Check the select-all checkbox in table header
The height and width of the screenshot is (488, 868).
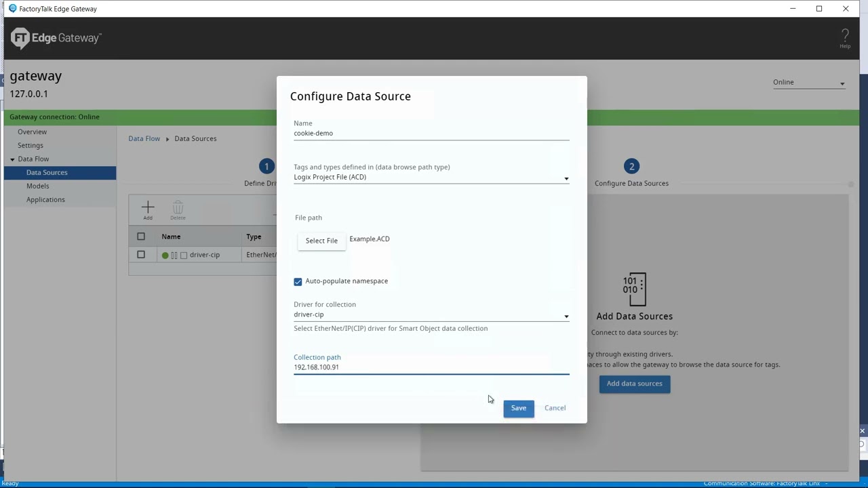[x=141, y=237]
